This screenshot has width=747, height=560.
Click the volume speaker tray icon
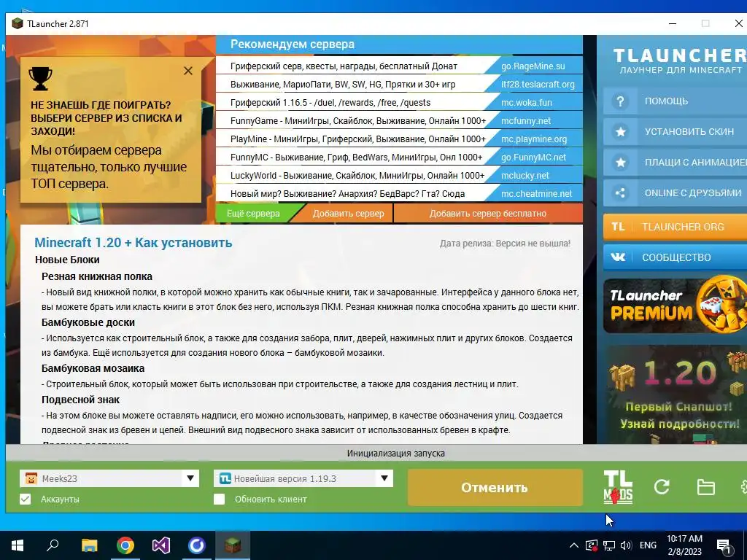tap(626, 545)
